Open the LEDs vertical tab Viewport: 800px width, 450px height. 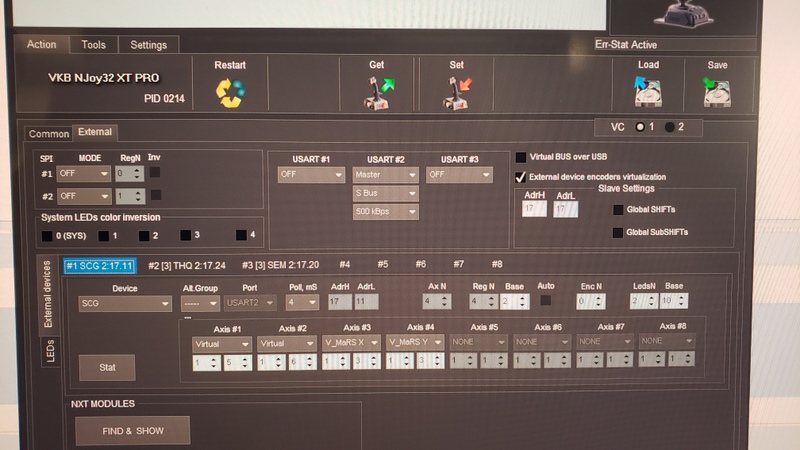(x=50, y=351)
